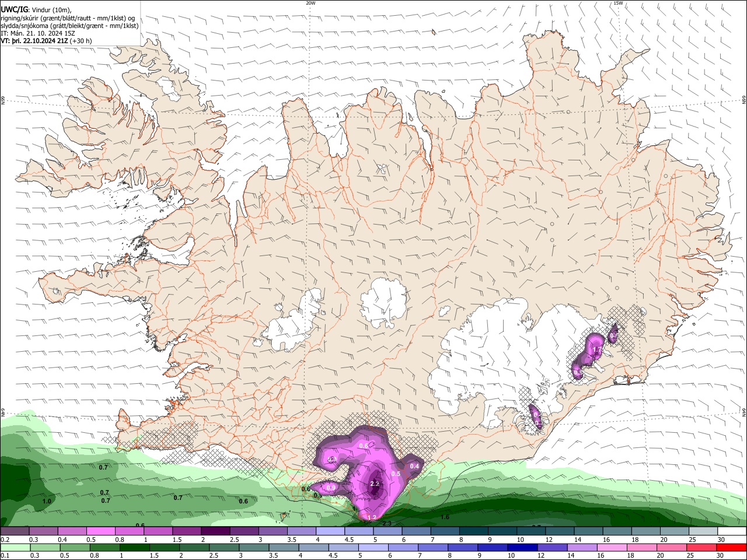
Task: Click the 2.2 snowfall value on map
Action: click(x=375, y=484)
